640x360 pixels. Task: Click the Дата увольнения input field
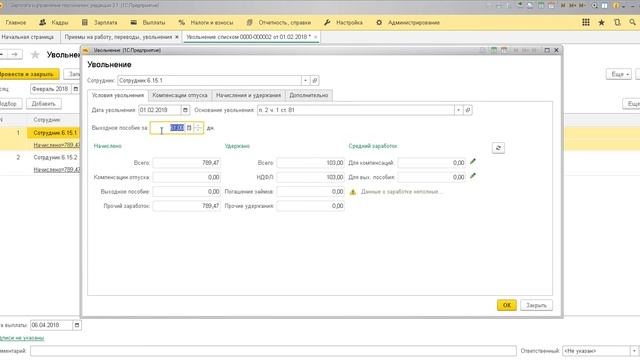159,110
